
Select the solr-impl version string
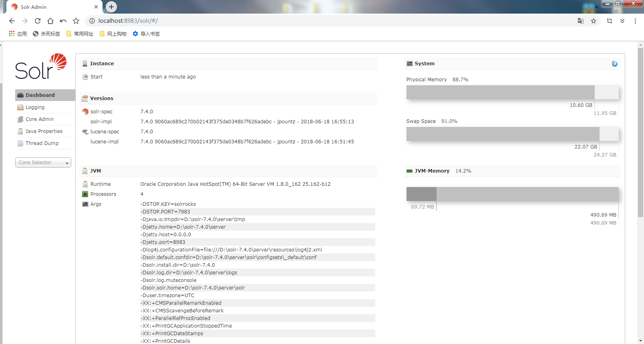[247, 122]
